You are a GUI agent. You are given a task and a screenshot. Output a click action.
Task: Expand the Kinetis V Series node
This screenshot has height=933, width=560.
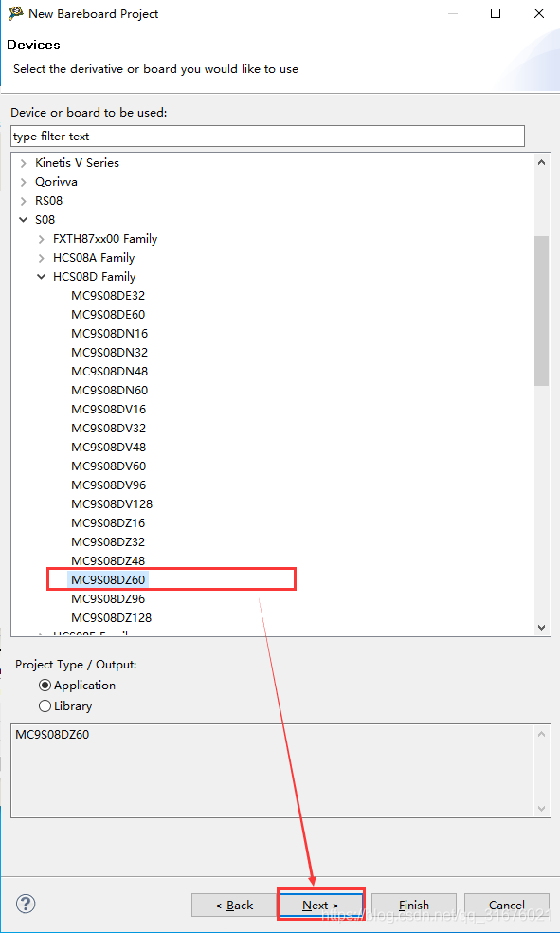click(23, 162)
